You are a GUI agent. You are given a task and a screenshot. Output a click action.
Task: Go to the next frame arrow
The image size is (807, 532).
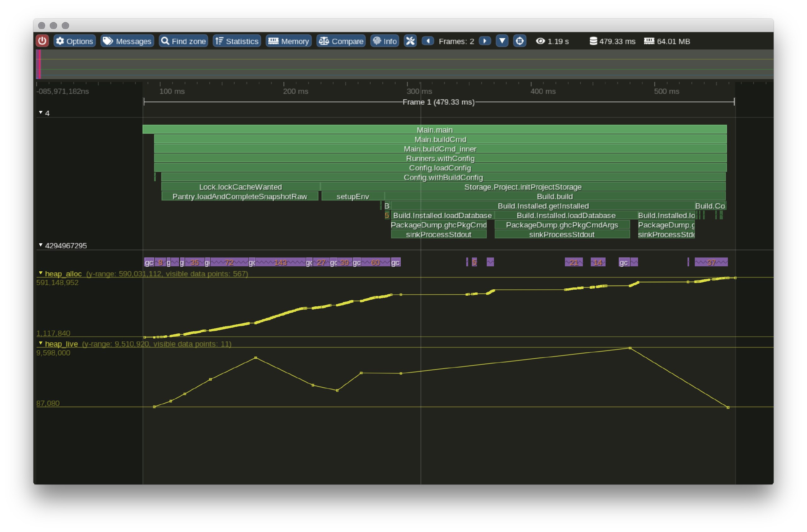pyautogui.click(x=485, y=41)
